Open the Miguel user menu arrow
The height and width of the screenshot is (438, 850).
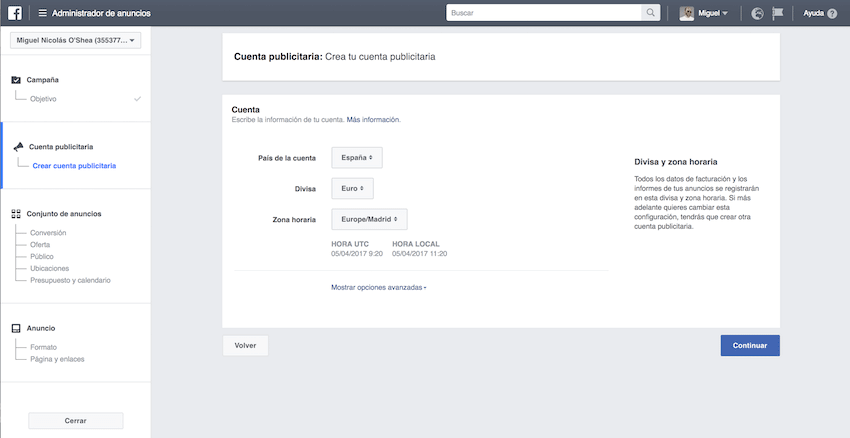[725, 14]
